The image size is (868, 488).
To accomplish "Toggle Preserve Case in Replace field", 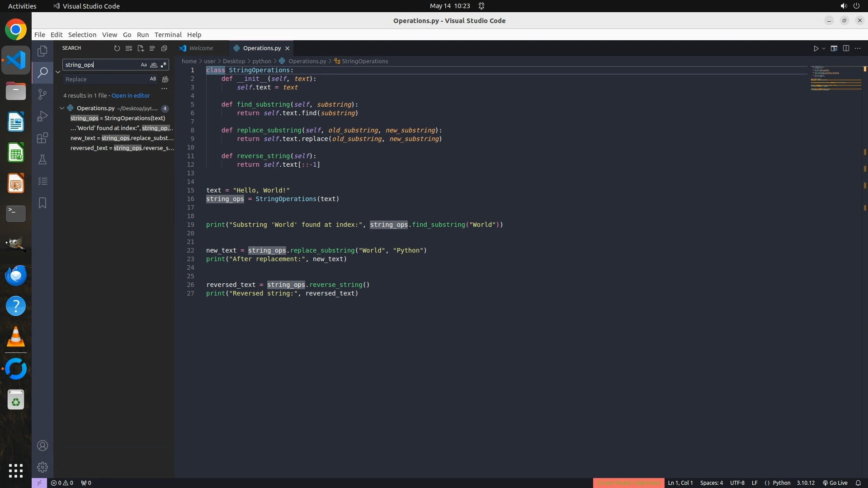I will tap(153, 79).
